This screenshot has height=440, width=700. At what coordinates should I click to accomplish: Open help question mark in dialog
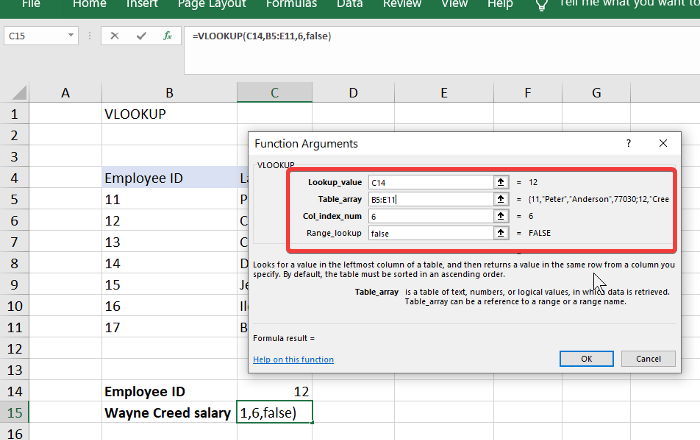click(x=629, y=143)
